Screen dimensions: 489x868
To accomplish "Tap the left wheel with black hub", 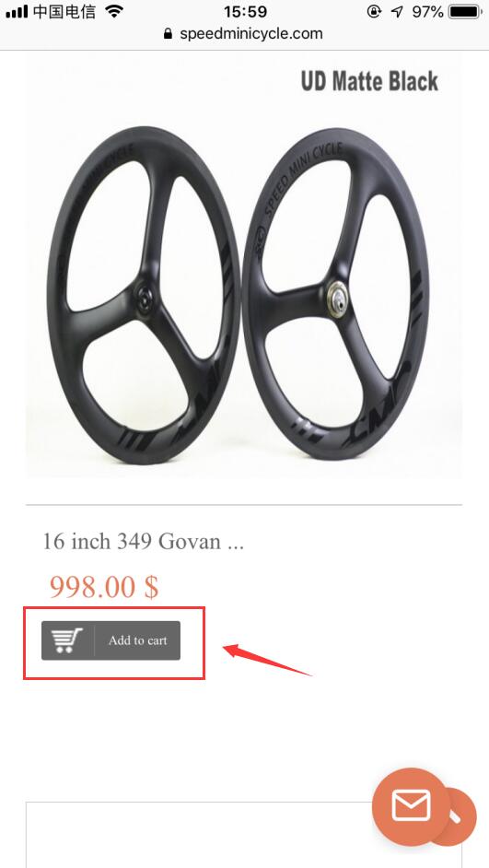I will (144, 295).
